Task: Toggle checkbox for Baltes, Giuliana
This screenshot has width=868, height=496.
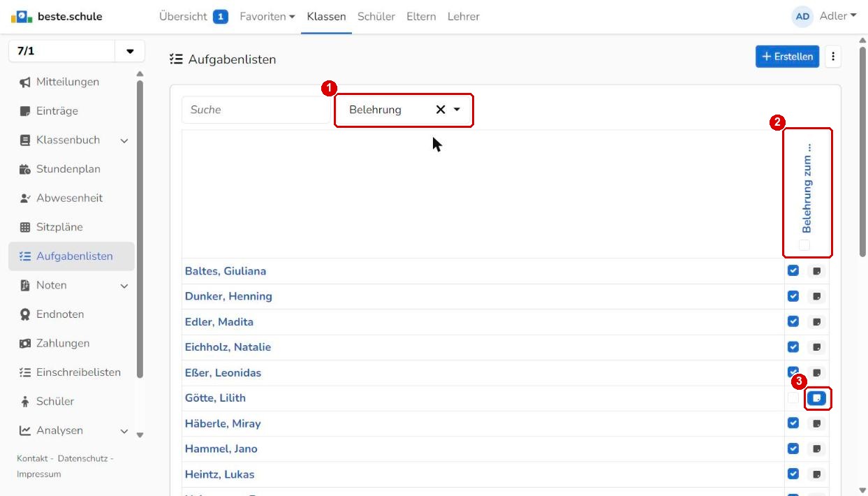Action: click(793, 271)
